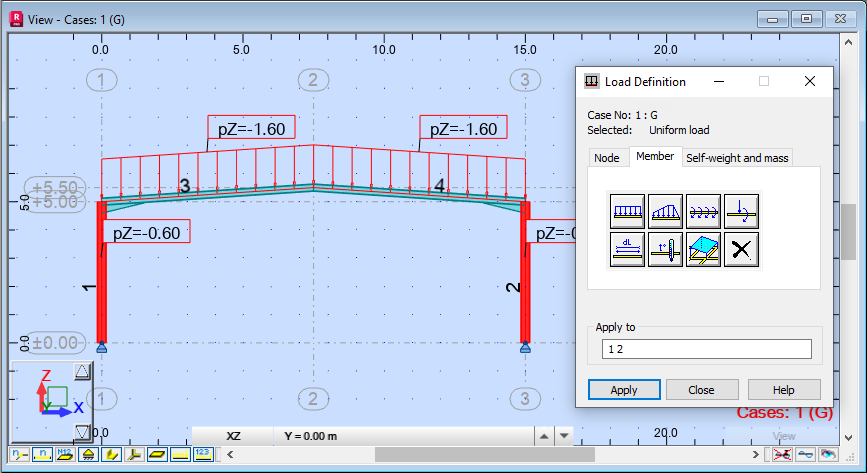867x473 pixels.
Task: Click the Apply button
Action: click(624, 390)
